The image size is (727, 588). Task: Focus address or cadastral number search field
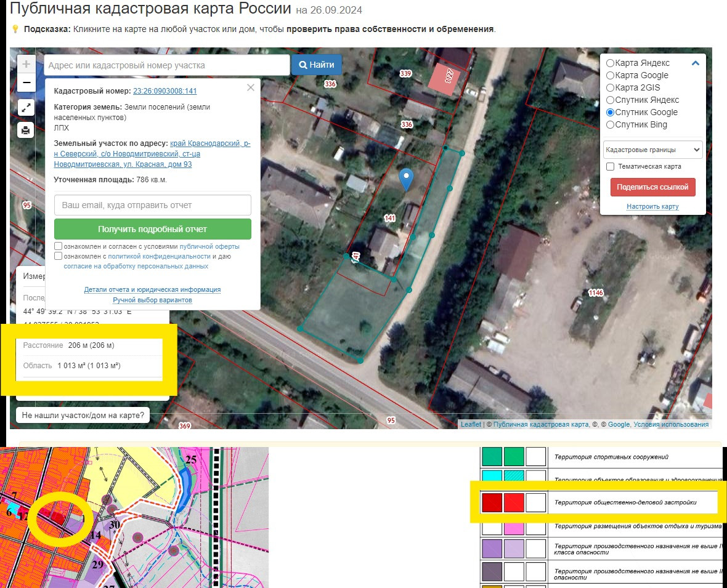pos(167,65)
